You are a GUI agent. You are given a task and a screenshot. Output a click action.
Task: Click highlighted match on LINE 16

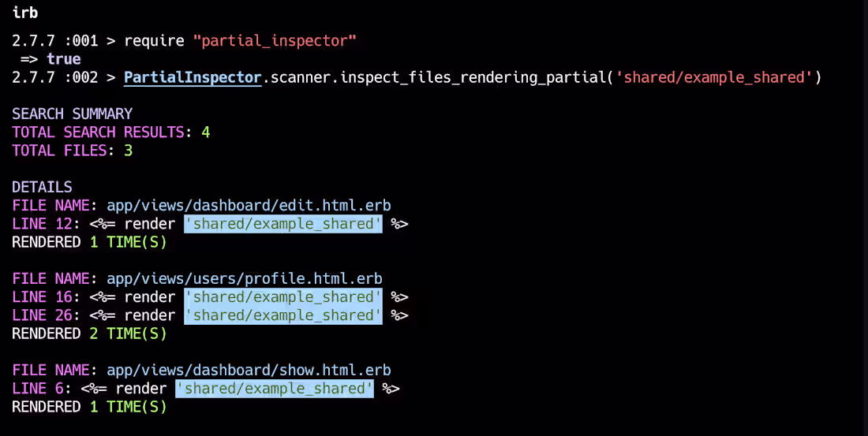(x=282, y=297)
